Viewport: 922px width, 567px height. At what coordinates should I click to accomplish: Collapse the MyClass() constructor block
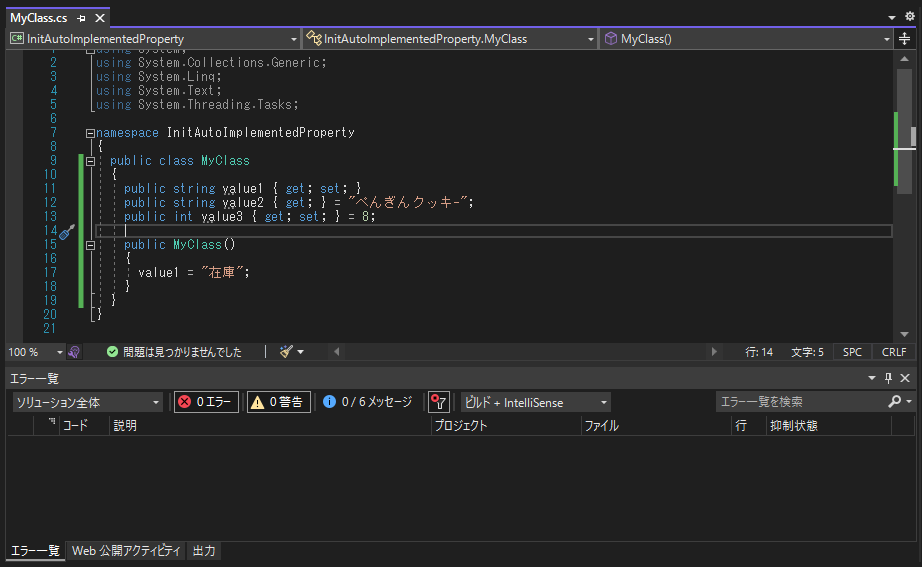[90, 245]
